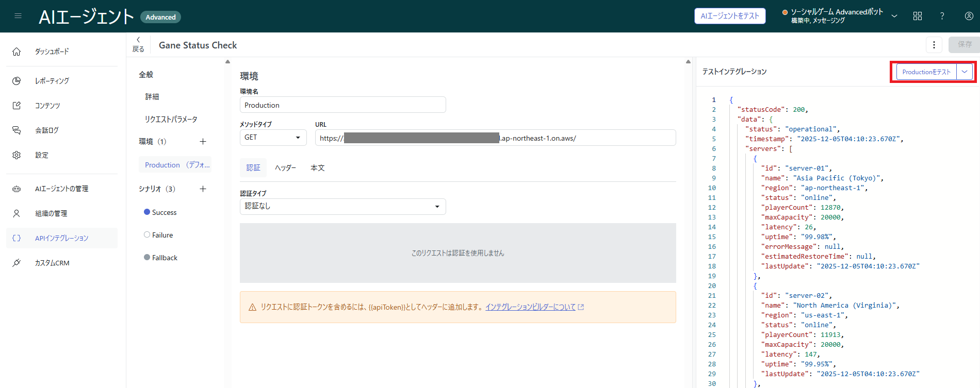Click the カスタムCRM plug icon
The width and height of the screenshot is (980, 388).
pos(17,263)
